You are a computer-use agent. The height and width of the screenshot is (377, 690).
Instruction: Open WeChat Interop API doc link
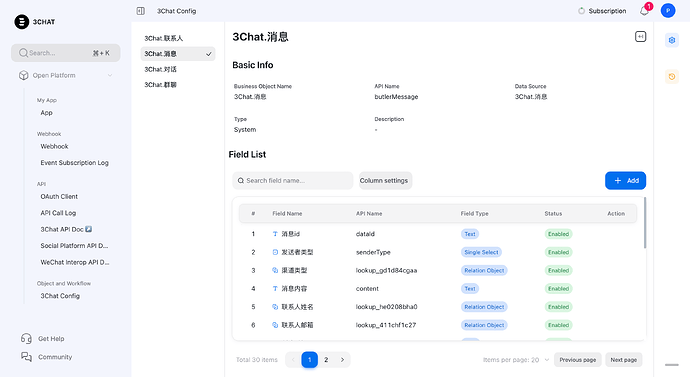75,262
